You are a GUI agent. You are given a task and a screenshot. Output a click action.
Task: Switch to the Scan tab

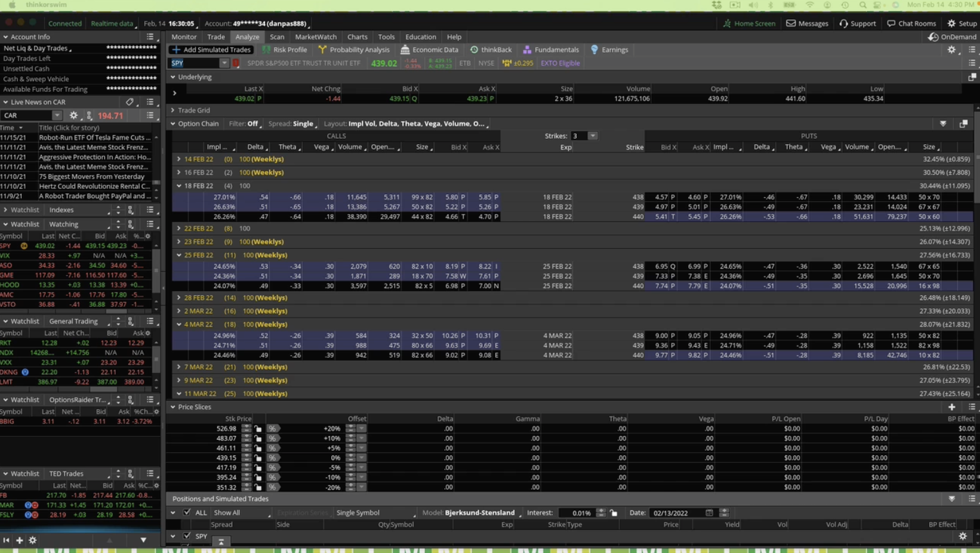point(277,37)
